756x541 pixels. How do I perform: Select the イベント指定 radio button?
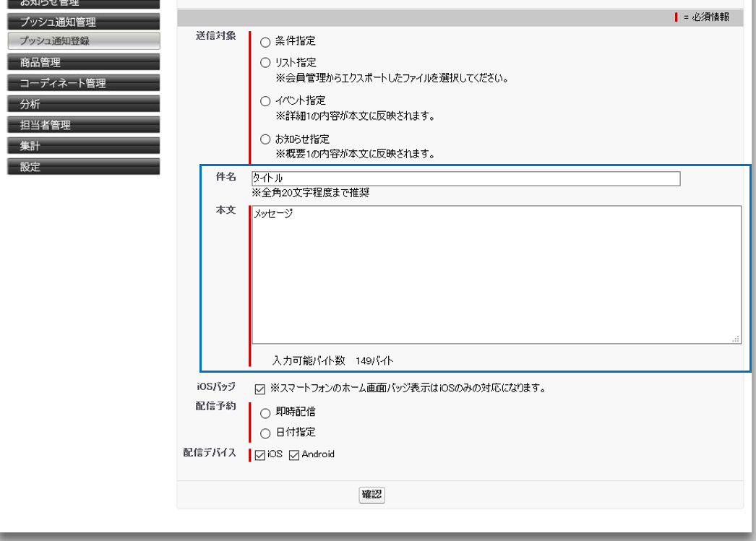pyautogui.click(x=265, y=101)
